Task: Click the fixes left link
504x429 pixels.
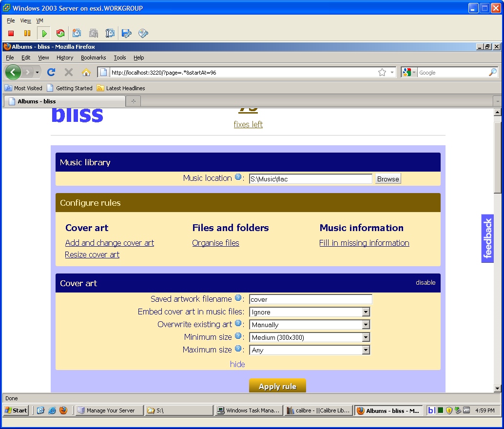Action: [x=248, y=124]
